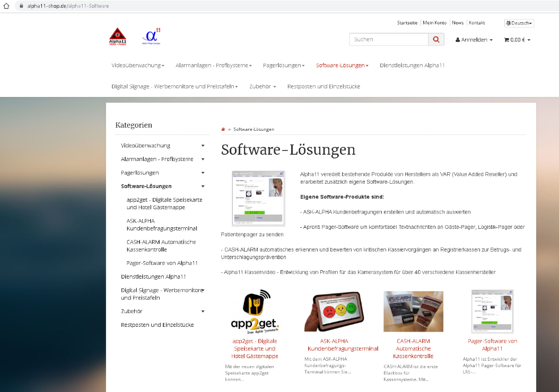The width and height of the screenshot is (559, 392).
Task: Open the Software-Lösungen top menu
Action: coord(342,66)
